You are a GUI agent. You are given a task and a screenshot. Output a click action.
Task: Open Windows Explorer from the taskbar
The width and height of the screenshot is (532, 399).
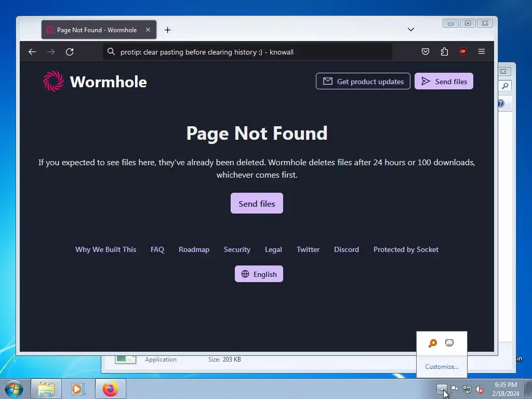tap(46, 389)
